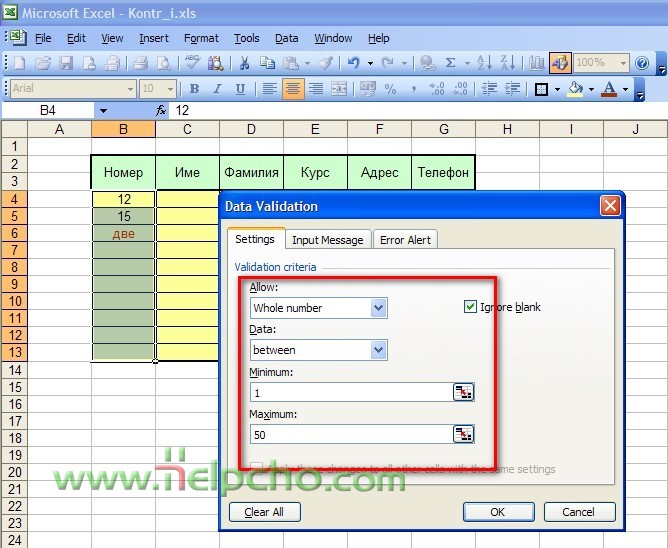Click inside the Minimum value field

tap(350, 392)
